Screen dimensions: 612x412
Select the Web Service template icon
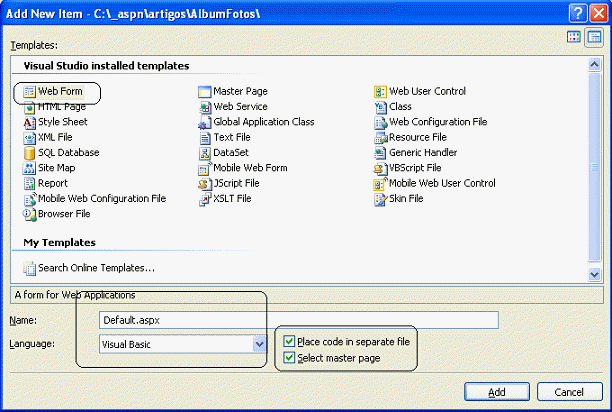tap(205, 107)
